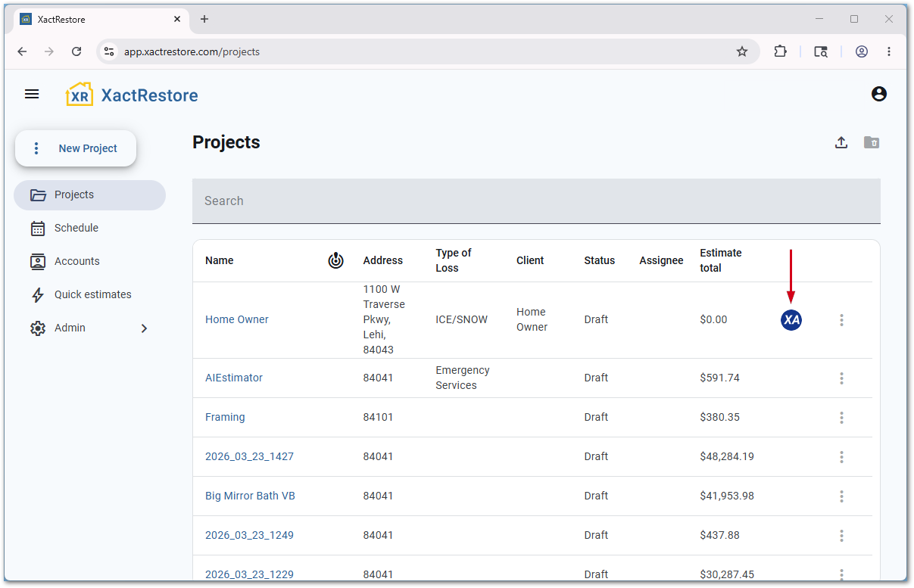Viewport: 914px width, 588px height.
Task: Click the $41,953.98 estimate total
Action: [727, 496]
